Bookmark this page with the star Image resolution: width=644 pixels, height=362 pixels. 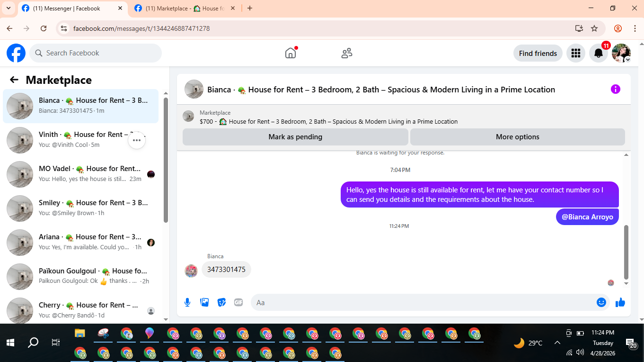click(x=594, y=28)
